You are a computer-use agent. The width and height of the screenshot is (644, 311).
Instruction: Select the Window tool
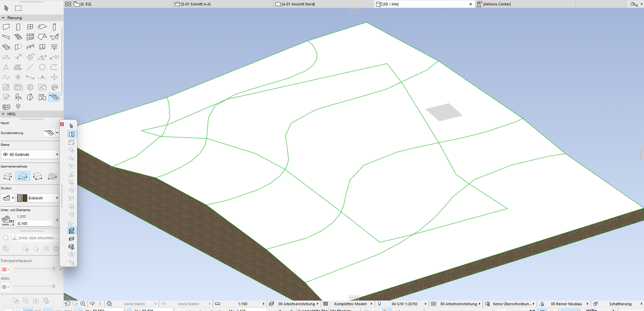click(x=30, y=27)
